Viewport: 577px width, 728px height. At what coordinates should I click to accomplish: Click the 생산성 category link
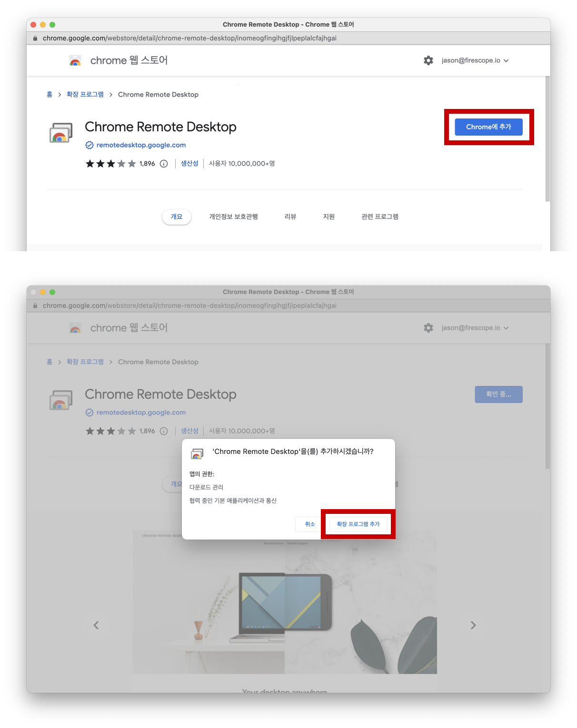point(189,163)
